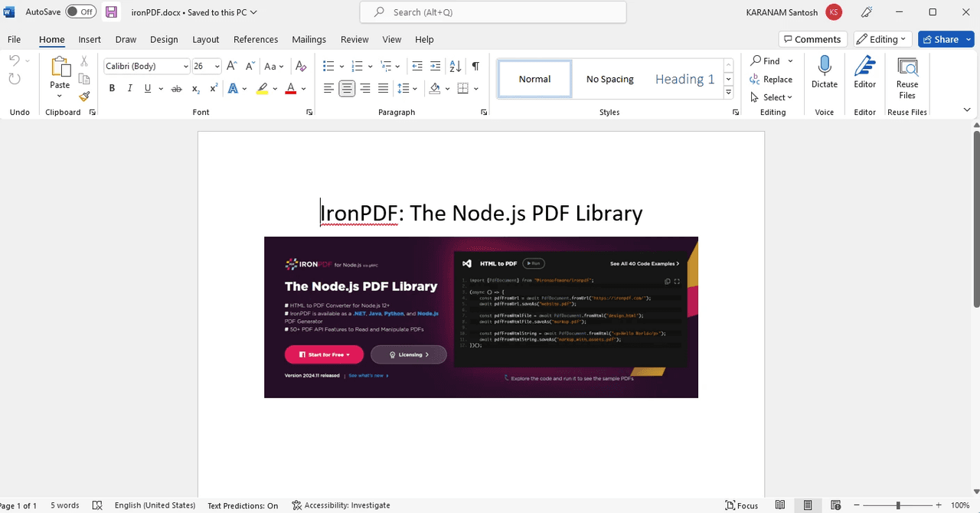Open the font size dropdown
The width and height of the screenshot is (980, 513).
tap(217, 67)
